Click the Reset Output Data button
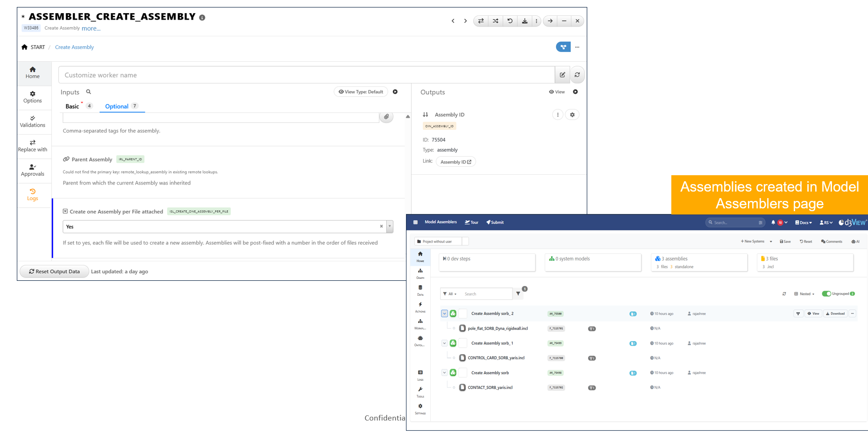This screenshot has width=868, height=435. click(54, 271)
